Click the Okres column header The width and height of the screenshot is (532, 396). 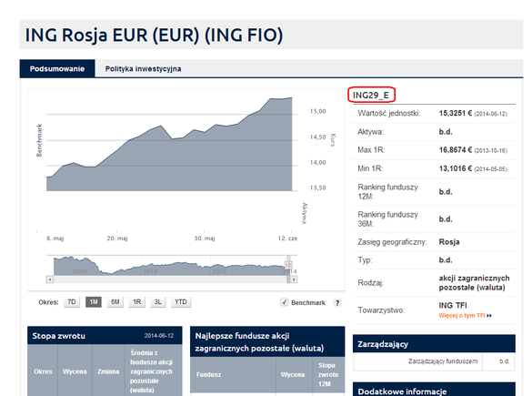(x=43, y=371)
